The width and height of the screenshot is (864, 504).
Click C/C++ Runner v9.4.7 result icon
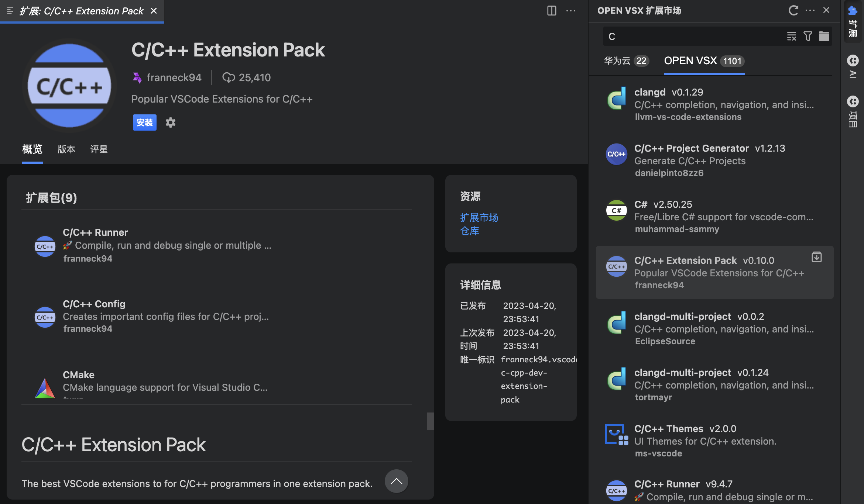[617, 491]
